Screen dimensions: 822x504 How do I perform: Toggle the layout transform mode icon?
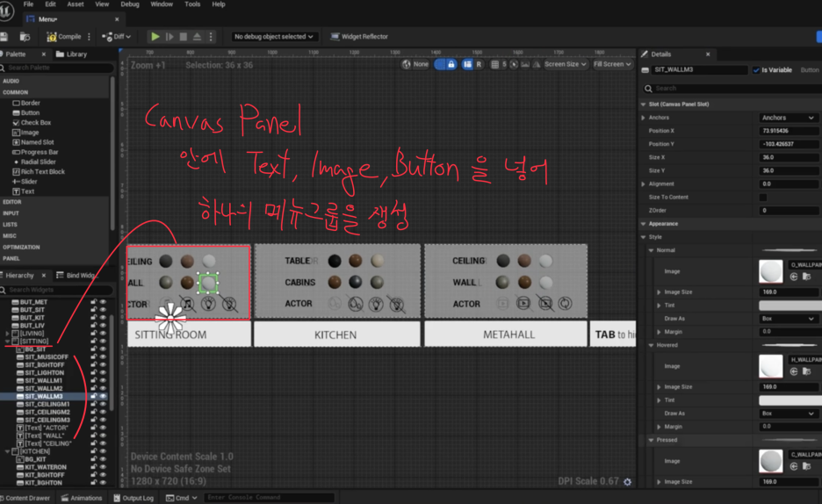(x=467, y=64)
